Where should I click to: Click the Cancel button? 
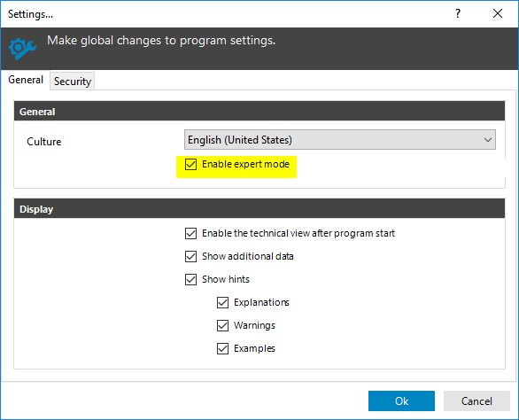coord(476,401)
